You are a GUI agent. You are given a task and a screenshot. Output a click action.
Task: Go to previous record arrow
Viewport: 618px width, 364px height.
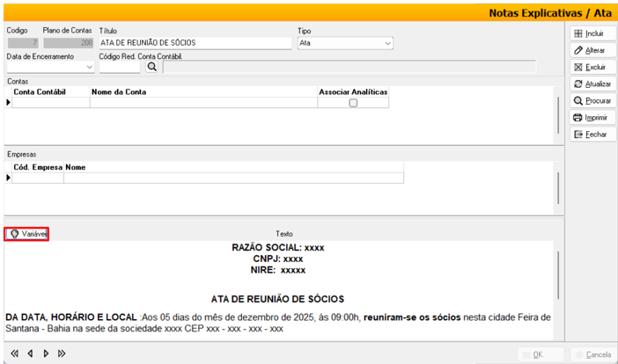(29, 353)
